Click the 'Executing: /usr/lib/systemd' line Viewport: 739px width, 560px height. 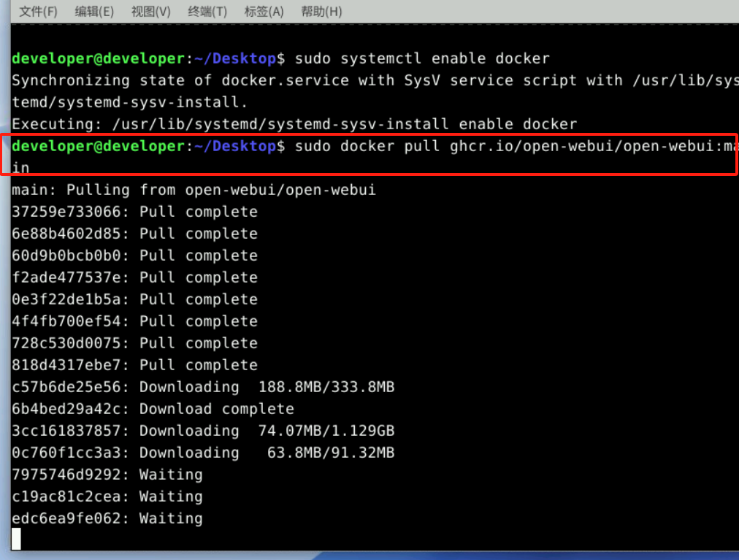(x=294, y=124)
